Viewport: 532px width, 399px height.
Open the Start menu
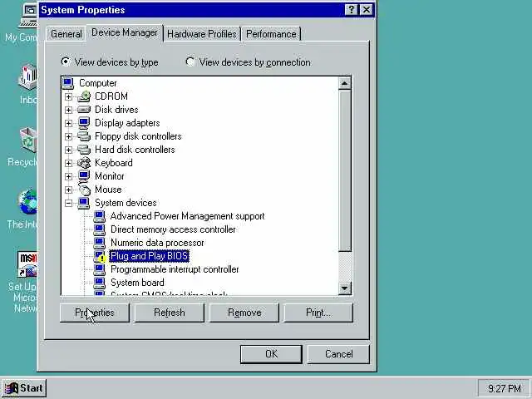point(24,388)
